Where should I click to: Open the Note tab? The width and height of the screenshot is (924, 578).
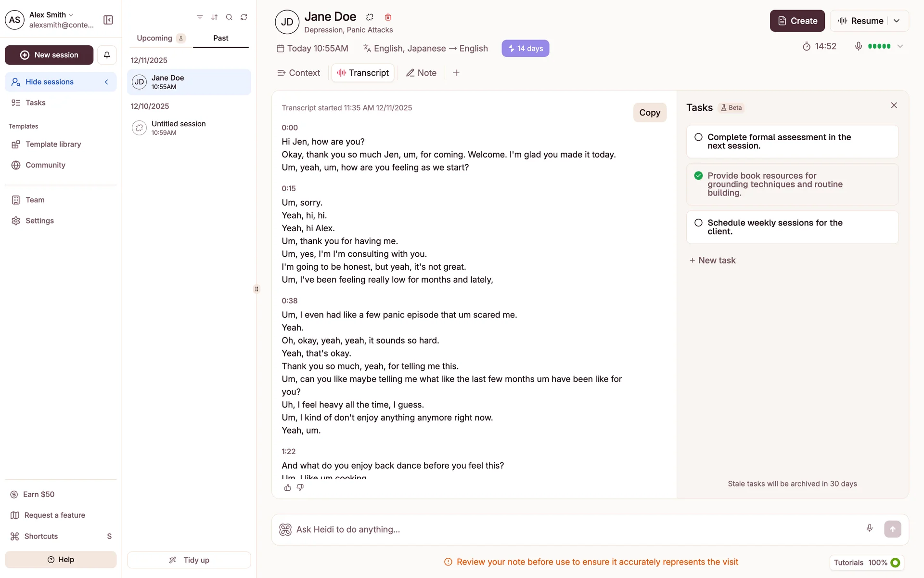coord(421,73)
